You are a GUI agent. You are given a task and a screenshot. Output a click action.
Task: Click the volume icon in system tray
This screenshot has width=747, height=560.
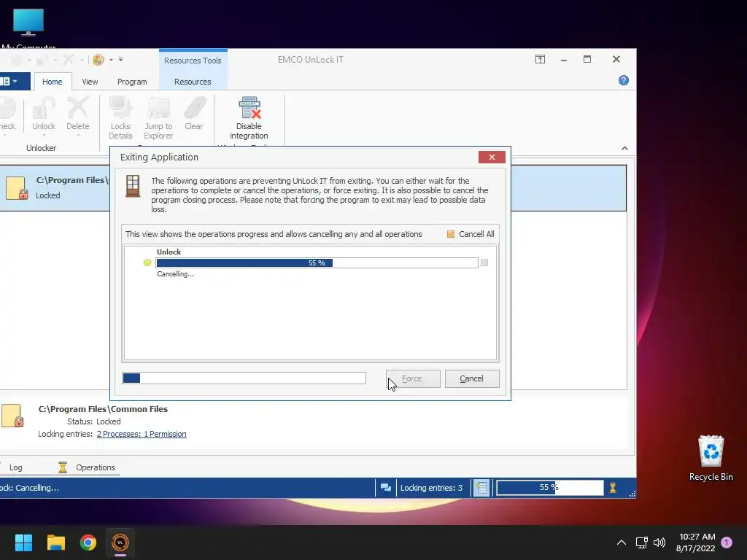coord(659,542)
